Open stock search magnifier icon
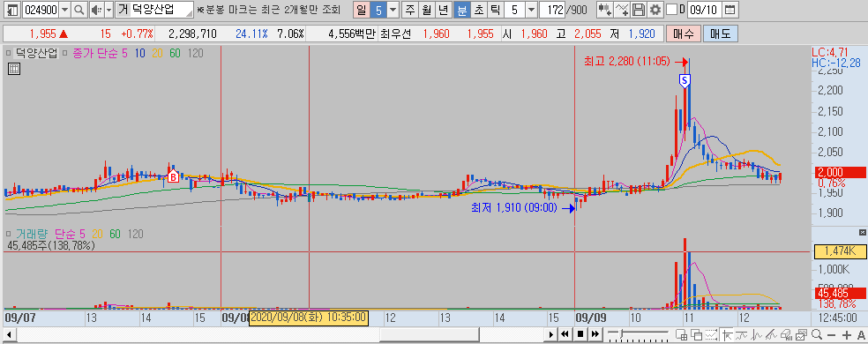868x344 pixels. coord(79,10)
